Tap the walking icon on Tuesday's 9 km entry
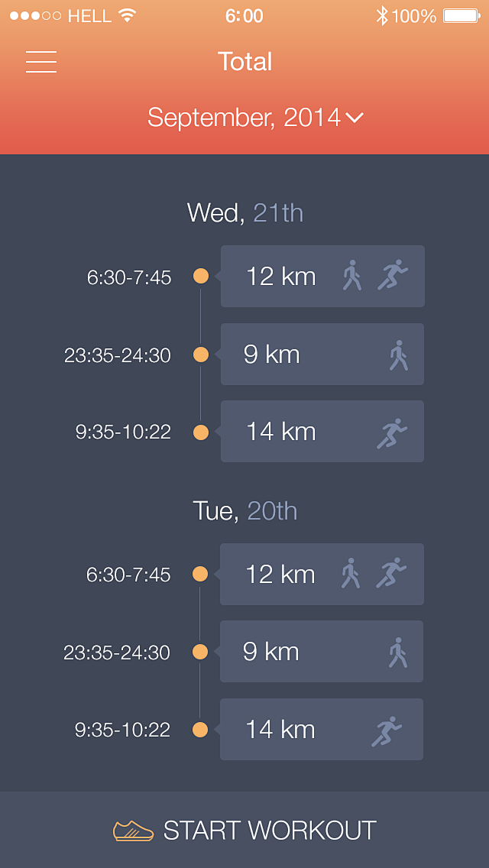The width and height of the screenshot is (489, 868). 397,653
